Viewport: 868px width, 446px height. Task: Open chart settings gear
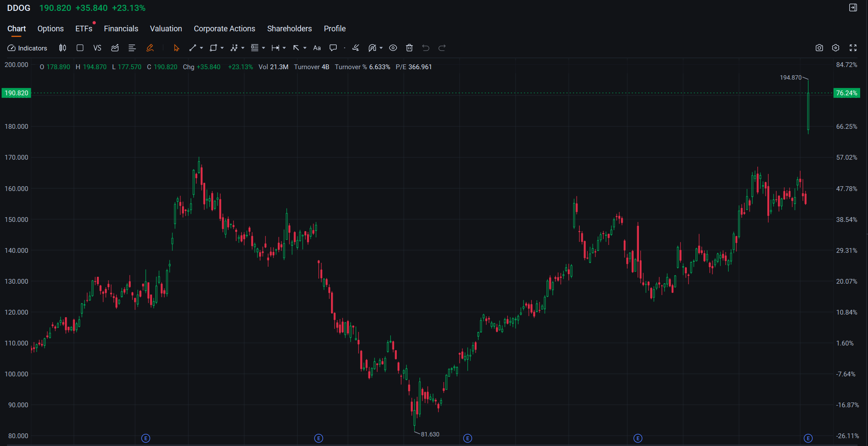pos(836,48)
